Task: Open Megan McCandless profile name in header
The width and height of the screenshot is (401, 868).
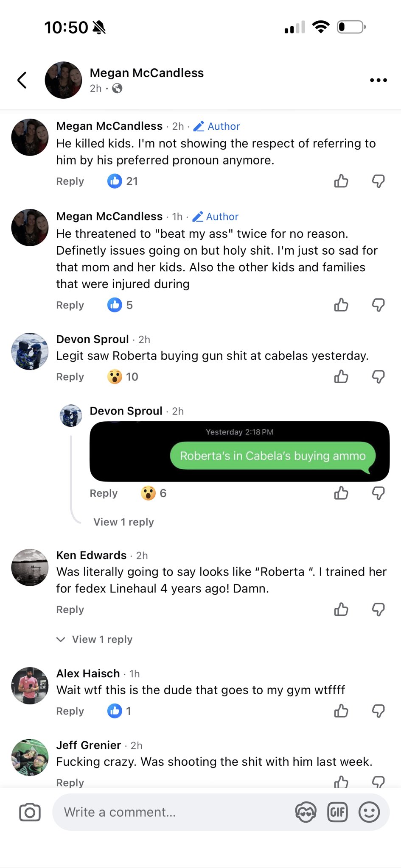Action: (x=146, y=73)
